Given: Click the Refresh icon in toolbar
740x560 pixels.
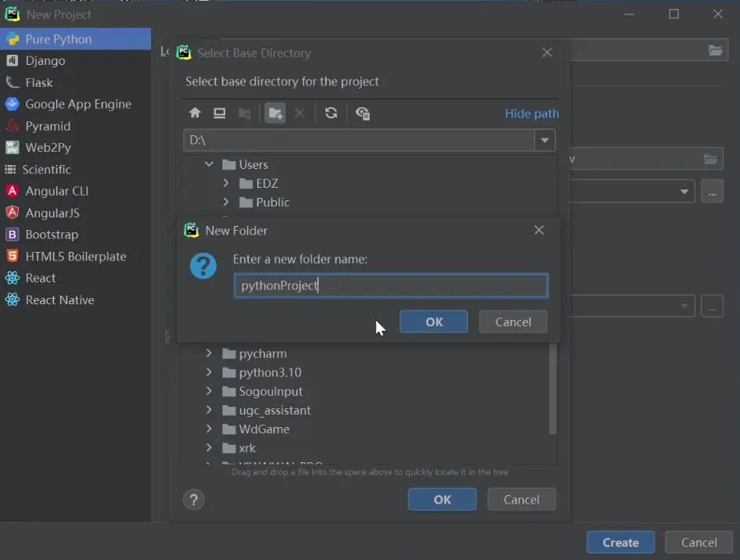Looking at the screenshot, I should [331, 113].
